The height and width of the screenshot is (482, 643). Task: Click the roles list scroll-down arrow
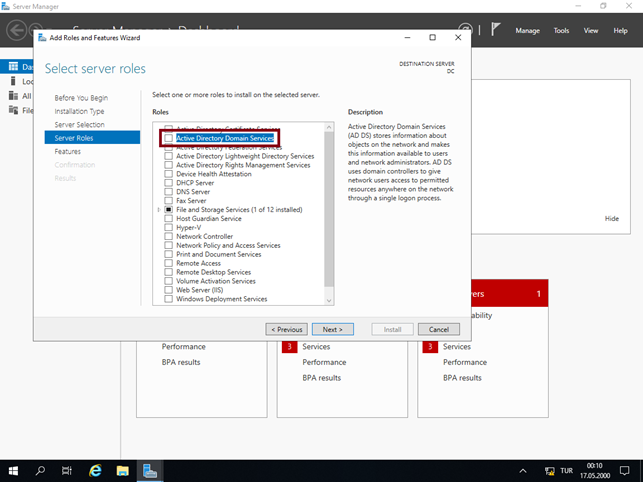(x=329, y=300)
